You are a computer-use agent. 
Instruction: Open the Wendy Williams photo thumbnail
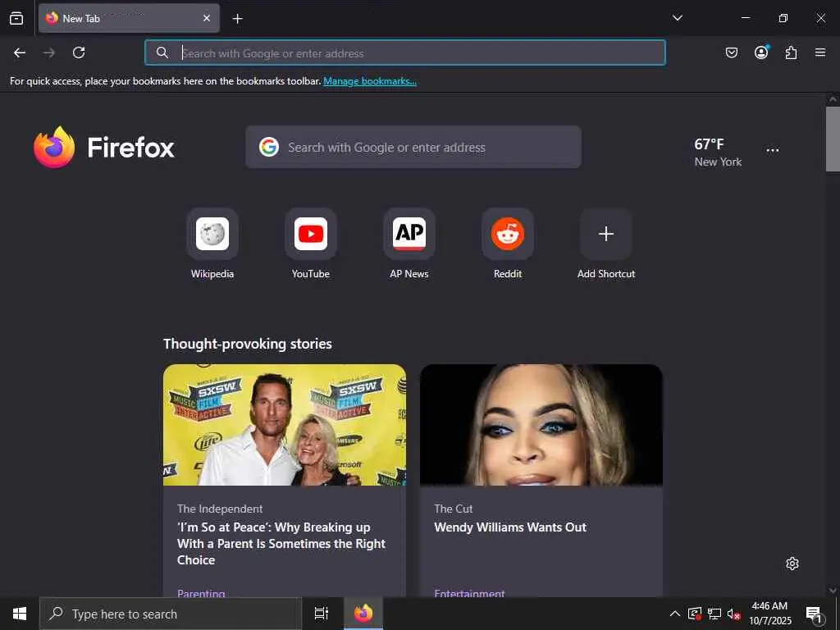click(541, 425)
